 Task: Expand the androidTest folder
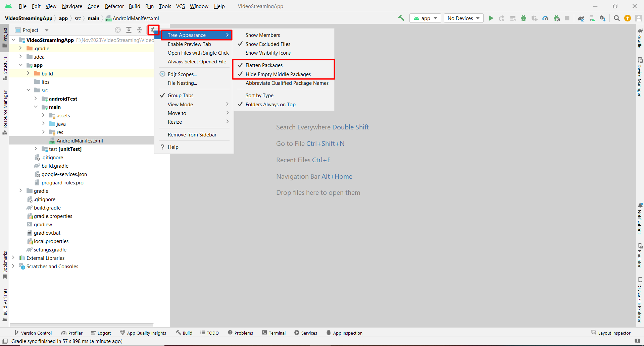(36, 99)
